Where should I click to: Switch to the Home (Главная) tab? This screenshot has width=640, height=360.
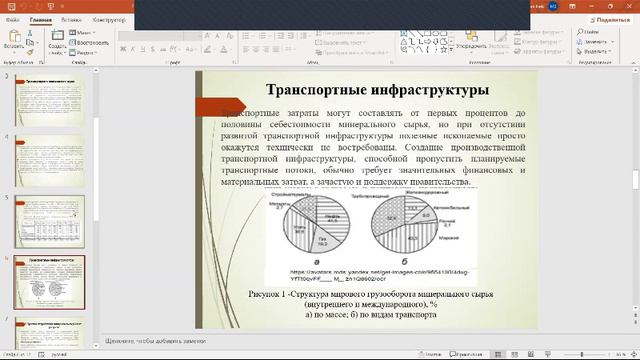click(x=40, y=20)
